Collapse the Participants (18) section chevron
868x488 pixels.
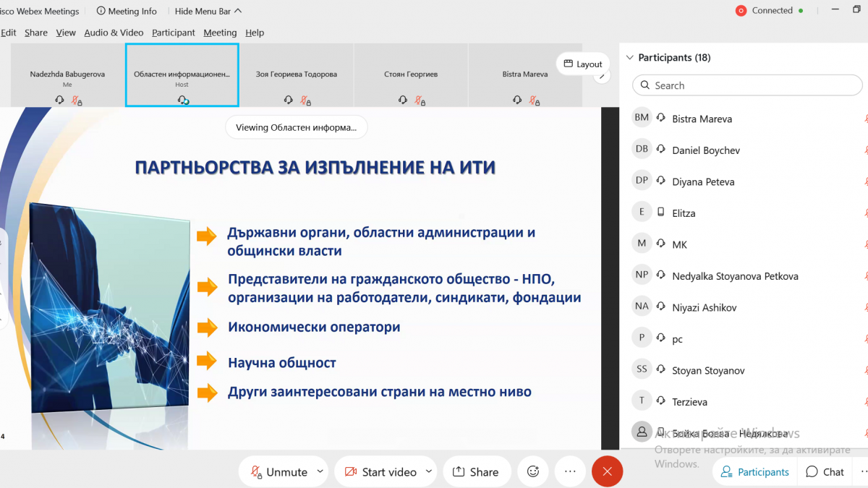(x=629, y=58)
